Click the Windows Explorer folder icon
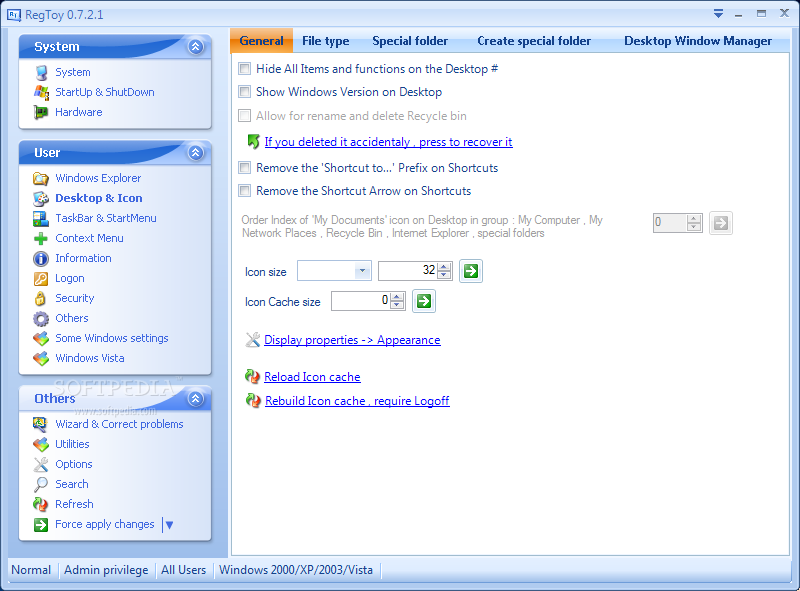Screen dimensions: 800x591 (41, 179)
